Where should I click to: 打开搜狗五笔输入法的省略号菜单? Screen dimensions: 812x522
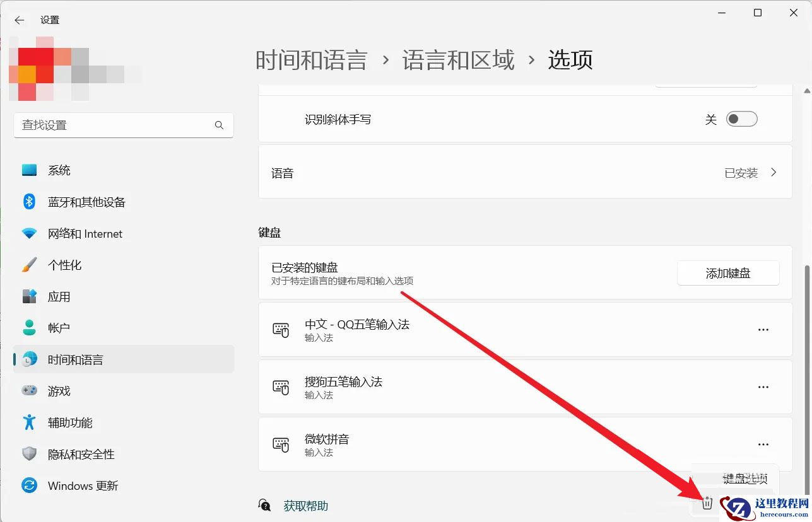point(763,386)
